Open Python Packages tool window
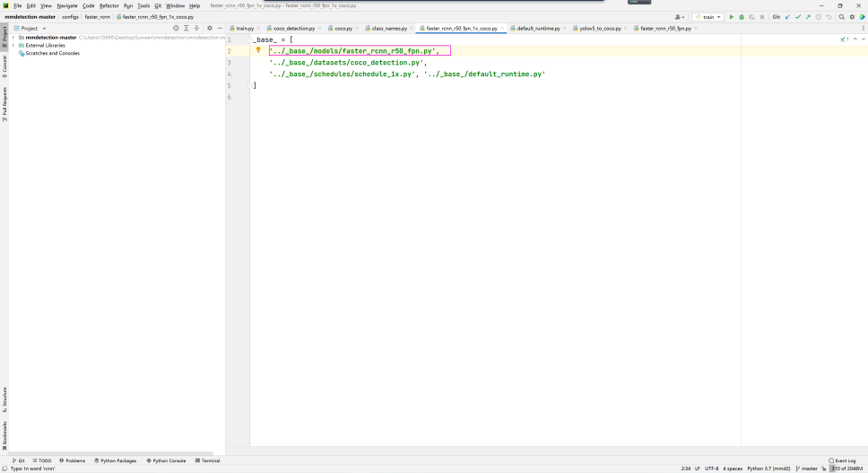This screenshot has height=473, width=868. pos(115,460)
